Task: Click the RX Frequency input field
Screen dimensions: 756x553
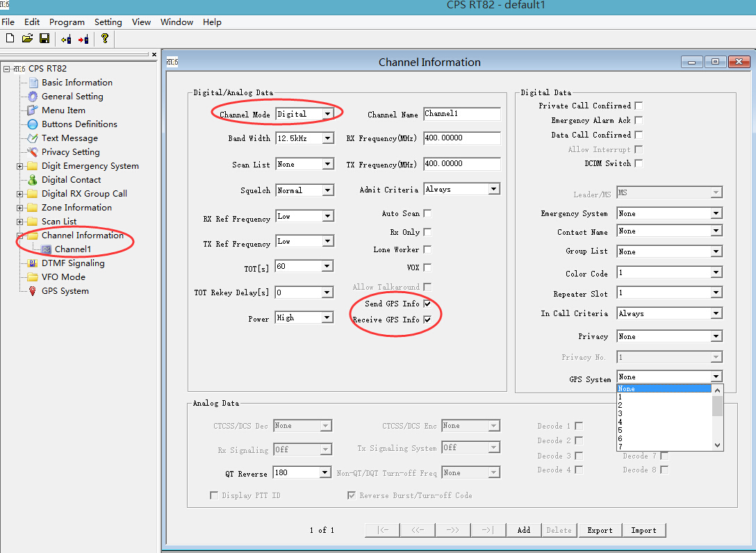Action: point(462,138)
